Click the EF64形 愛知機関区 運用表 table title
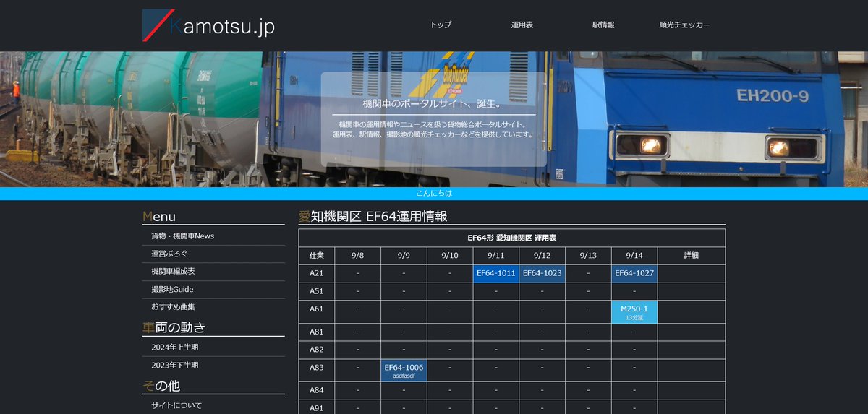 pos(511,238)
